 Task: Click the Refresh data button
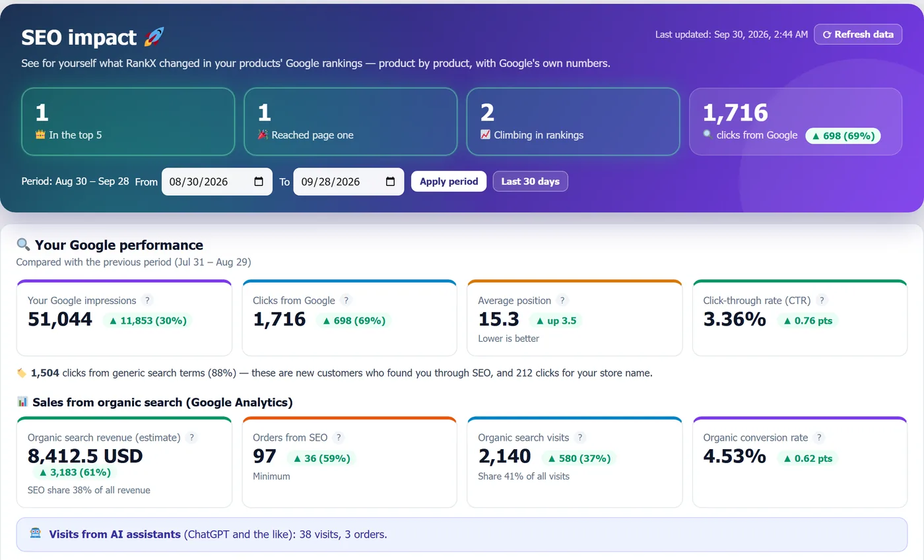858,34
